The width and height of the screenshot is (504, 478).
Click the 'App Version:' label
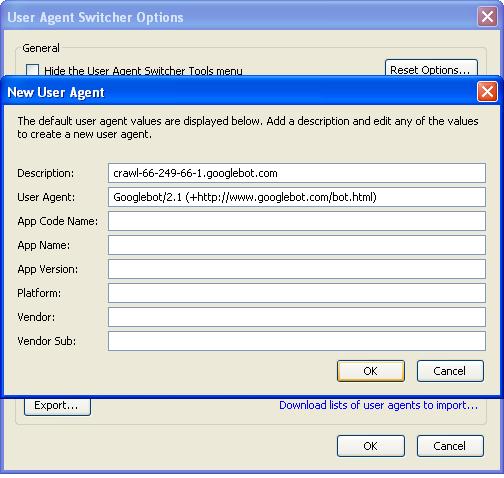tap(48, 269)
